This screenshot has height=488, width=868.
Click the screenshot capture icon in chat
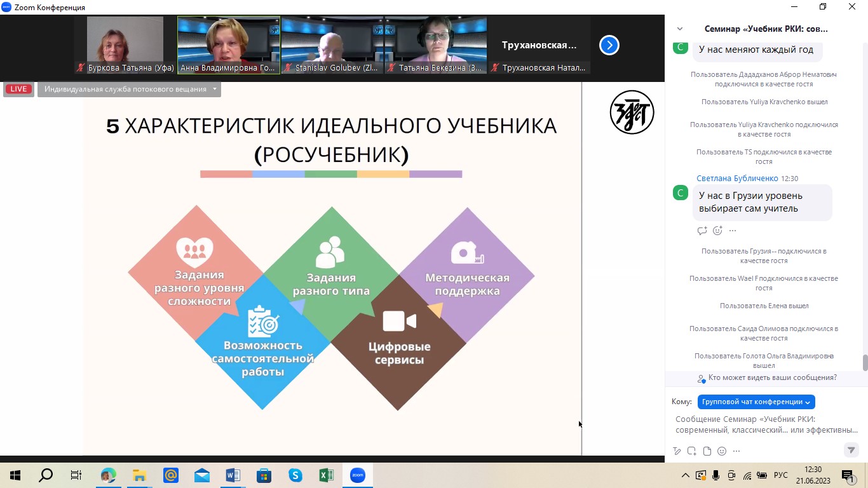692,451
